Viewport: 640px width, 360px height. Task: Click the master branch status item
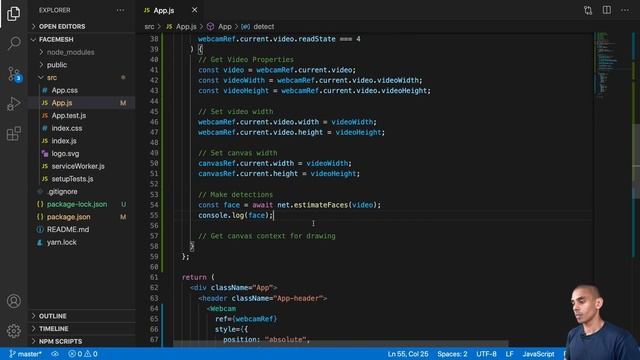(25, 354)
